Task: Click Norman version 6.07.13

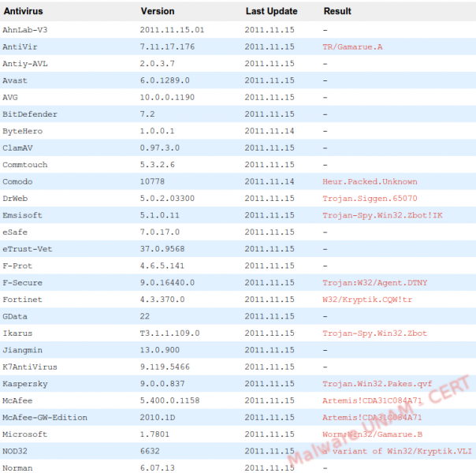Action: (158, 467)
